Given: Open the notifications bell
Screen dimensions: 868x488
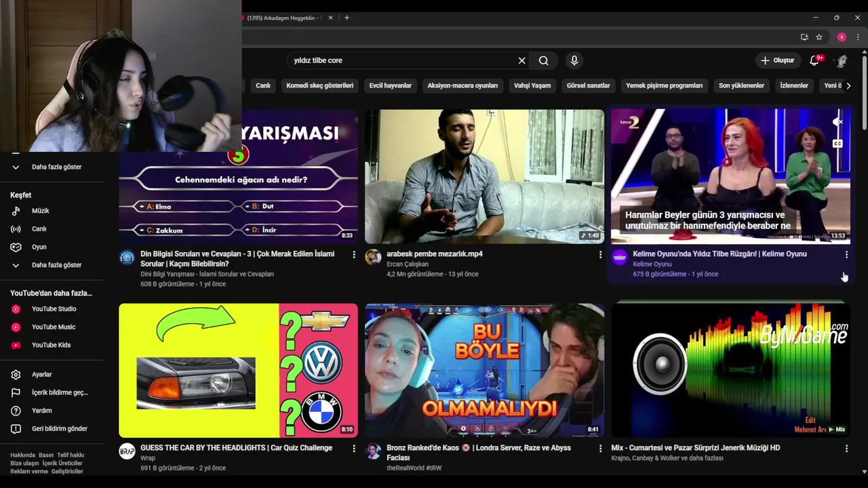Looking at the screenshot, I should point(814,60).
